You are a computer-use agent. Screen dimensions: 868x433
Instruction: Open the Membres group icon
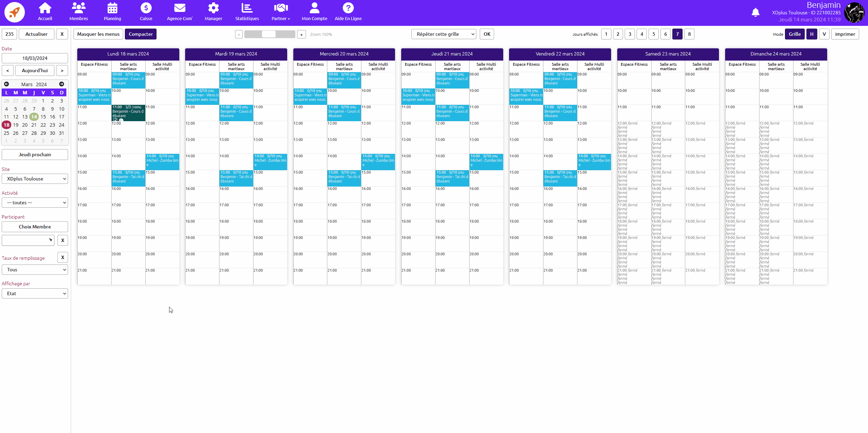79,8
